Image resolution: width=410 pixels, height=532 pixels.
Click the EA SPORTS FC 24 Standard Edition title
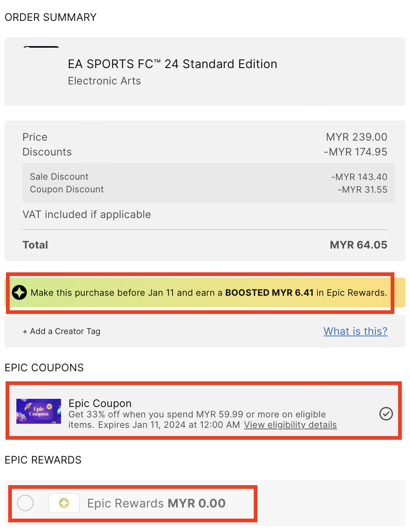click(172, 64)
